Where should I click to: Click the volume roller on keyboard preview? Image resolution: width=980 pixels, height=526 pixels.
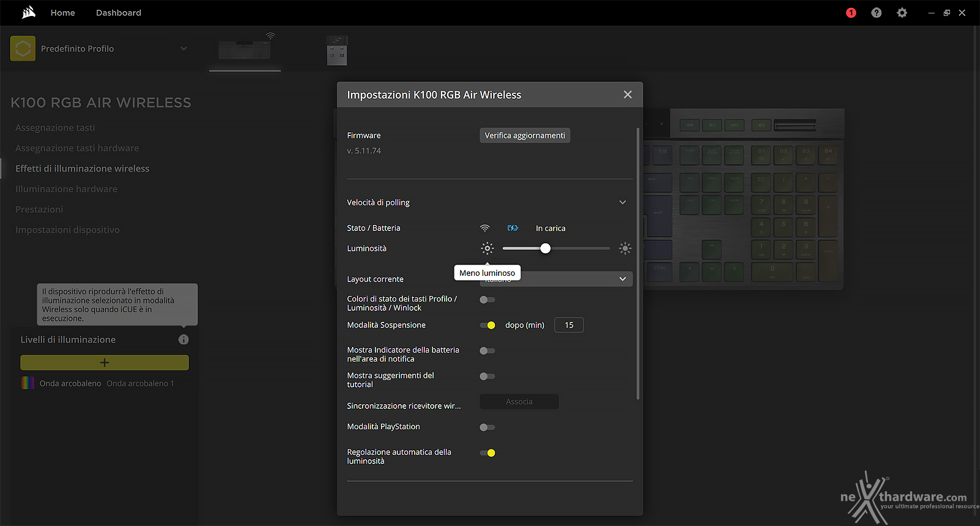[795, 126]
